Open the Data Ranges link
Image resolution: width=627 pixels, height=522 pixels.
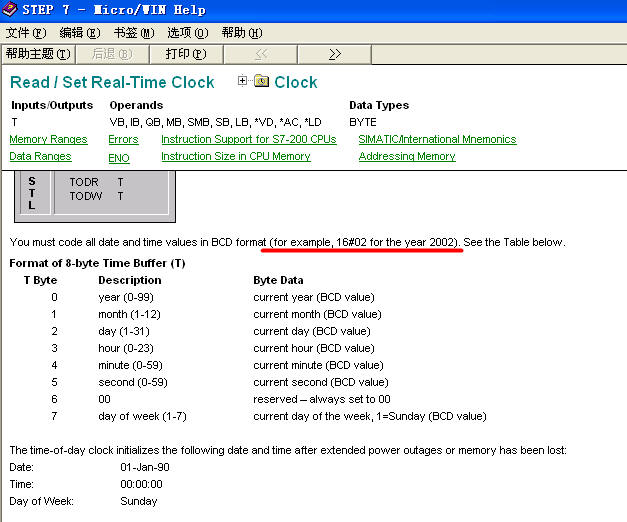point(40,157)
